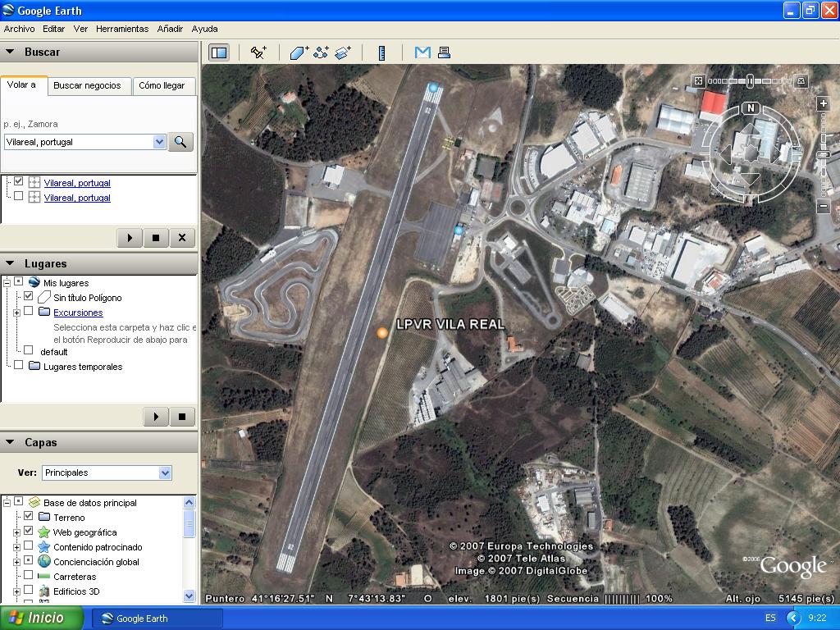Viewport: 840px width, 630px height.
Task: Click the zoom slider handle on map
Action: [x=824, y=154]
